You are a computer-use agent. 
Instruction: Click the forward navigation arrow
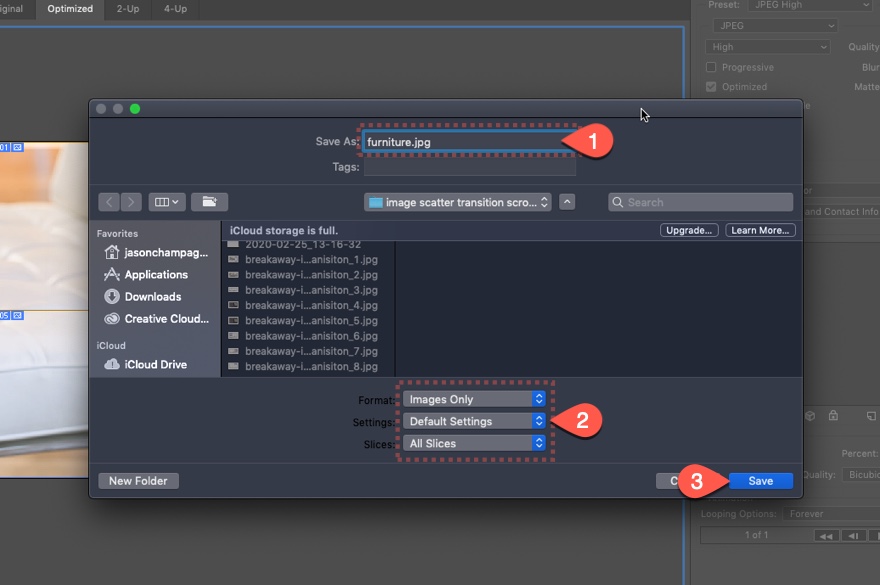click(131, 202)
